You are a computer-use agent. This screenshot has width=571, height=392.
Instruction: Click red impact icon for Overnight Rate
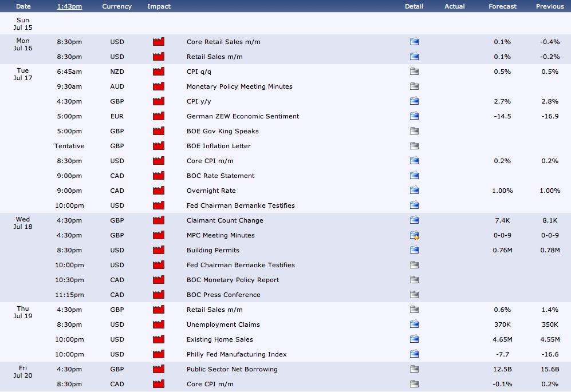pyautogui.click(x=159, y=191)
